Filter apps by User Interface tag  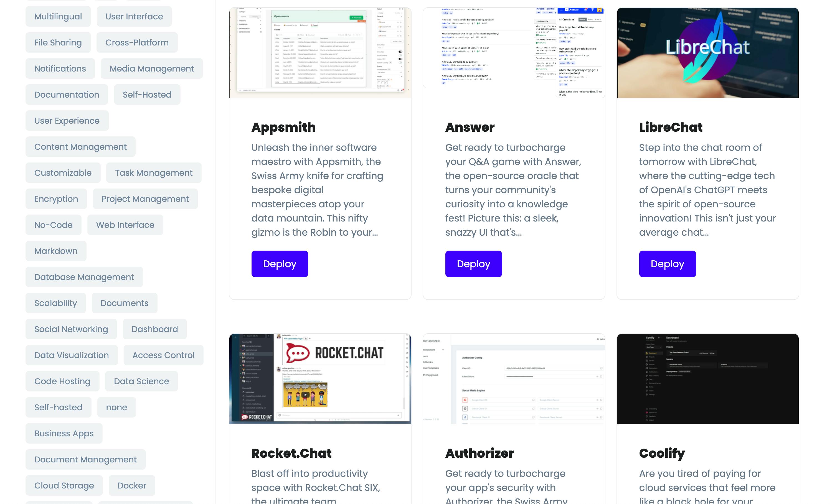click(134, 17)
